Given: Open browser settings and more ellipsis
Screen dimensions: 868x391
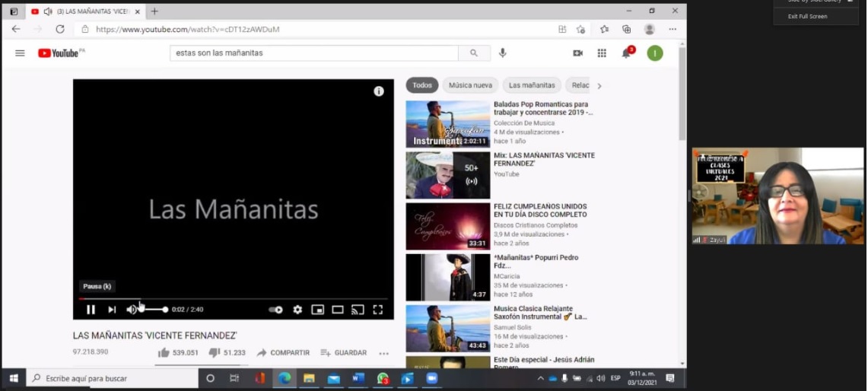Looking at the screenshot, I should coord(672,30).
